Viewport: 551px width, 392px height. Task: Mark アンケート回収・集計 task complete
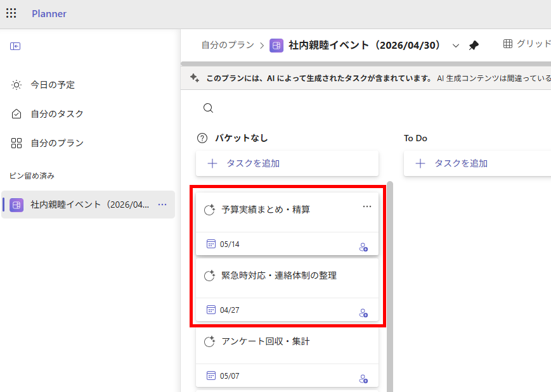point(209,342)
